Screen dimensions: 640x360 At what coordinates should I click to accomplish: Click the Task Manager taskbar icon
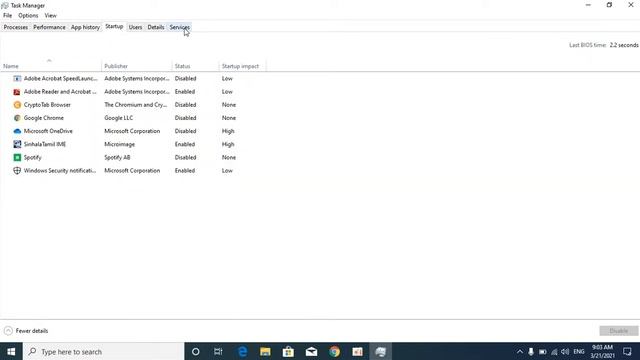380,351
